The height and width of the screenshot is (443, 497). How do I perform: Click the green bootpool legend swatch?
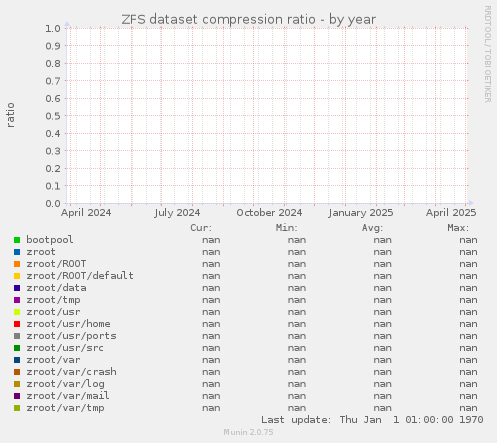(17, 240)
